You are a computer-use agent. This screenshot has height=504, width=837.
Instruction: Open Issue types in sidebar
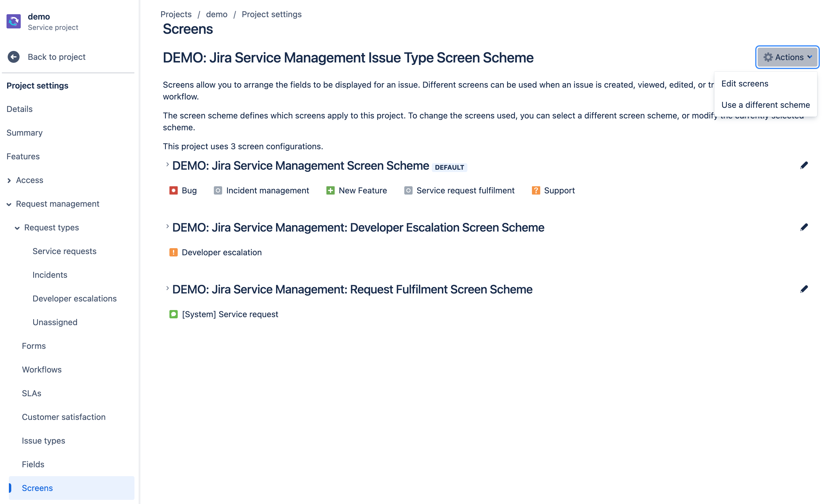[x=44, y=441]
